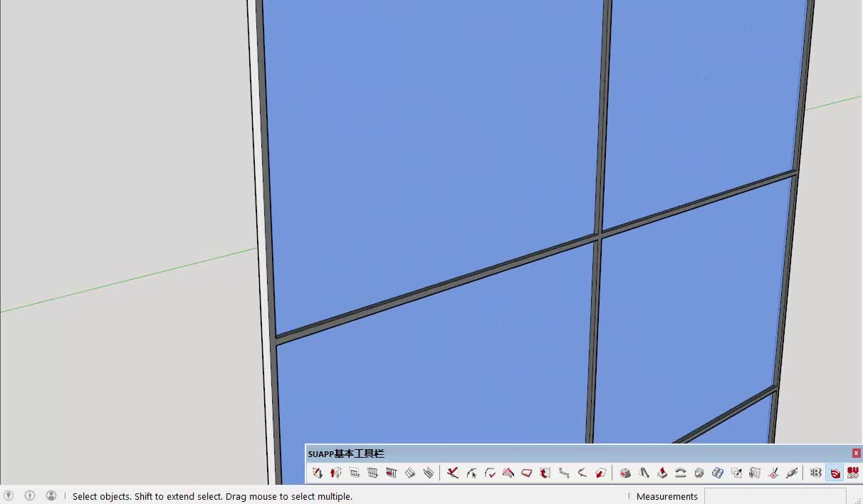Pick the red up-arrow on box push icon
Image resolution: width=863 pixels, height=504 pixels.
[x=662, y=473]
